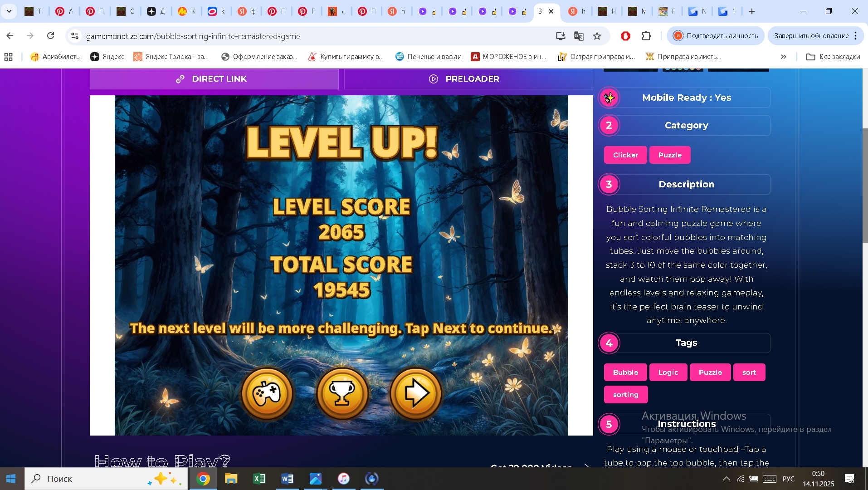Click the page vertical scrollbar thumb
The height and width of the screenshot is (490, 868).
point(865,186)
